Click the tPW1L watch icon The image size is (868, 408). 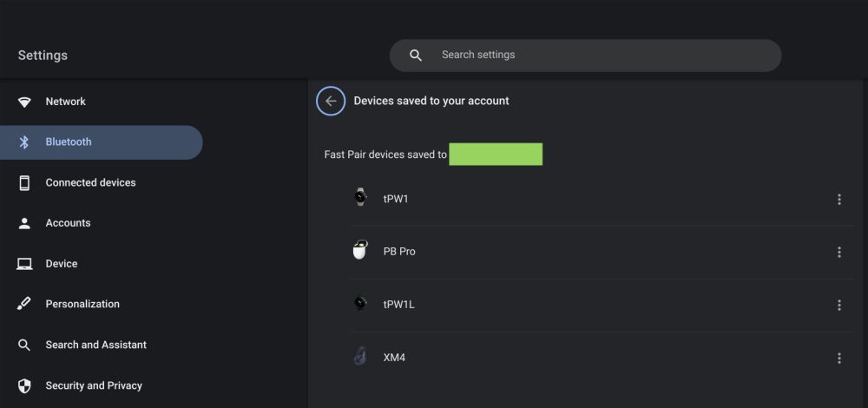360,304
